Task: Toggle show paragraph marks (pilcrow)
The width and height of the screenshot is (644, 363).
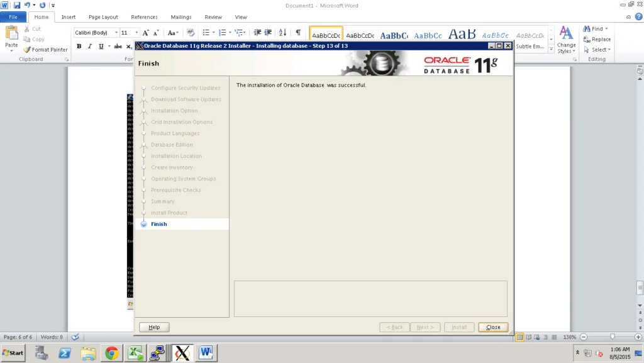Action: [x=298, y=33]
